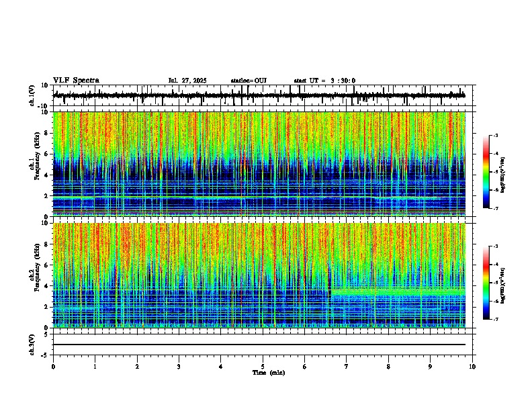Click the "-7" label on ch.2 color scale
Screen dimensions: 532x411
(495, 320)
